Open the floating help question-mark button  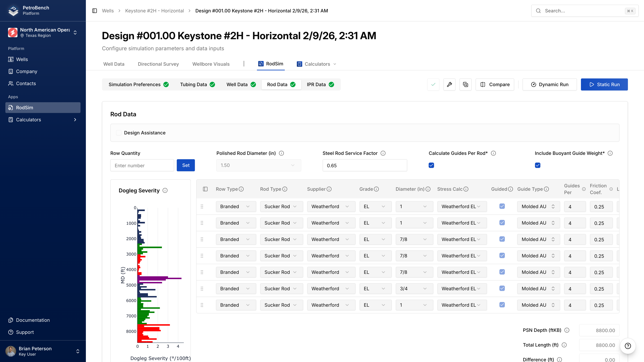628,346
